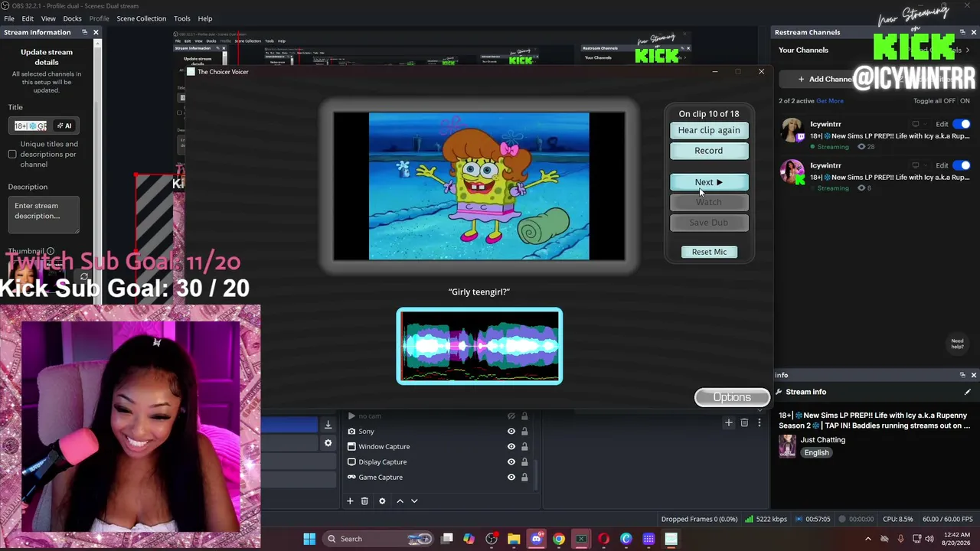Click the trash icon in the right dock
The width and height of the screenshot is (980, 551).
(x=744, y=422)
